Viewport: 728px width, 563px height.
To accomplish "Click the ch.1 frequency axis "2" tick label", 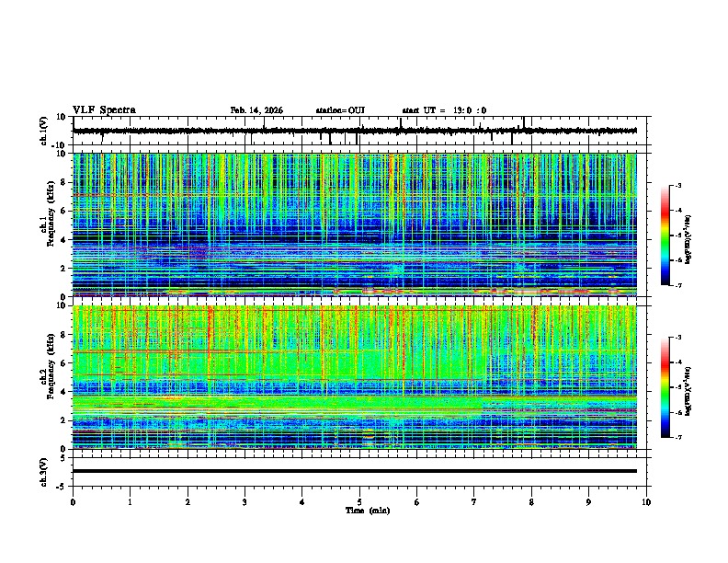I will pos(64,269).
